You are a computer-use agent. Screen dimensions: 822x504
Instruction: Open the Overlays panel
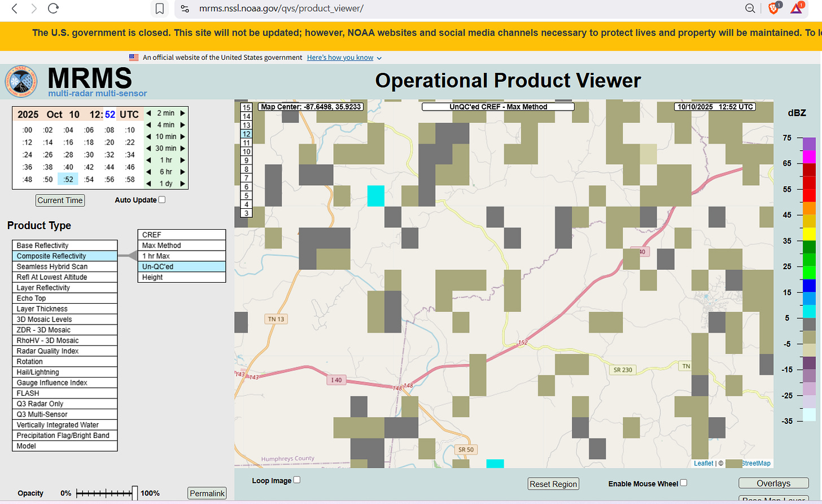coord(773,484)
